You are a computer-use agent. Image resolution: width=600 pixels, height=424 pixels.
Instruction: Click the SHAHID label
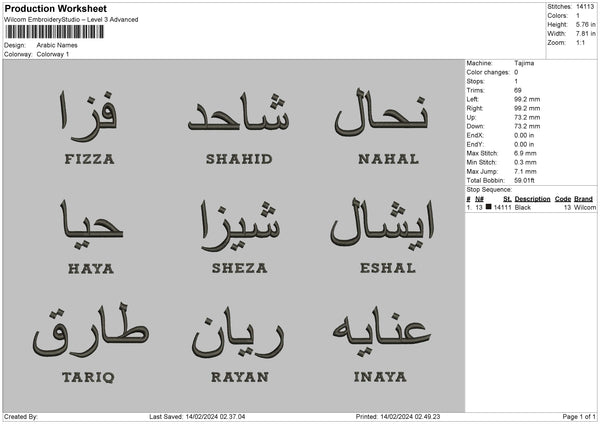(x=239, y=159)
